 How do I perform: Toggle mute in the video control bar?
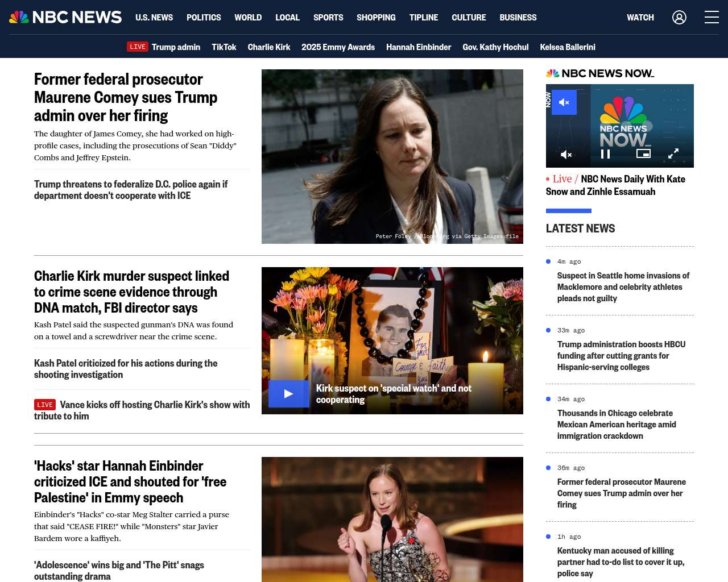click(x=566, y=154)
